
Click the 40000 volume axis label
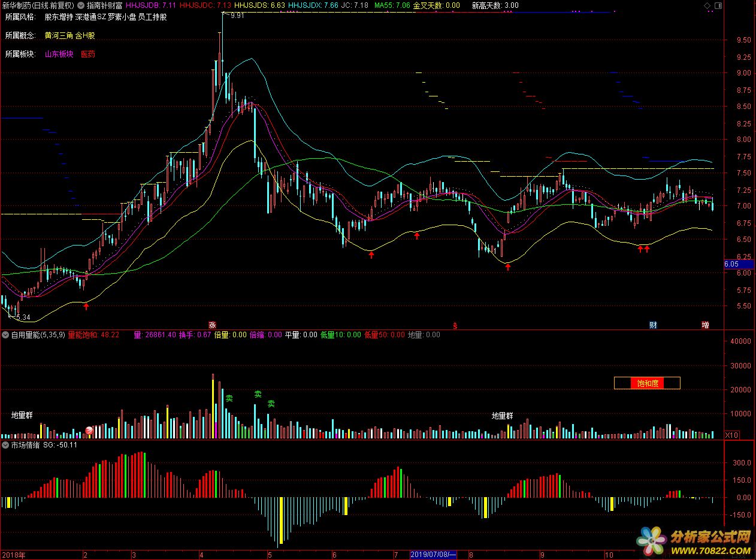click(740, 341)
